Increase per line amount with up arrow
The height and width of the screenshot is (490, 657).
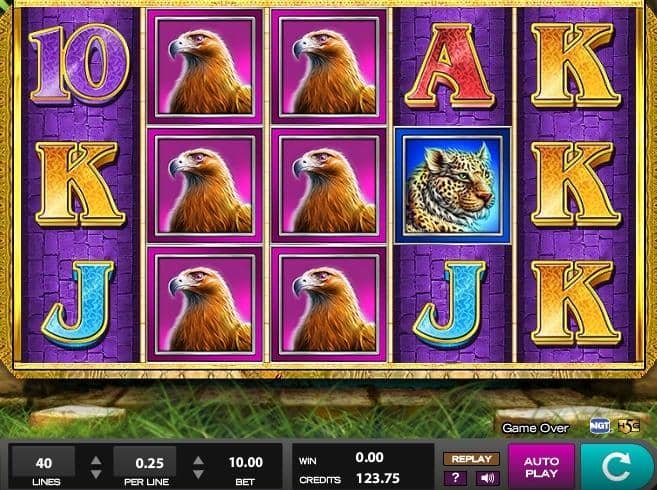(198, 461)
